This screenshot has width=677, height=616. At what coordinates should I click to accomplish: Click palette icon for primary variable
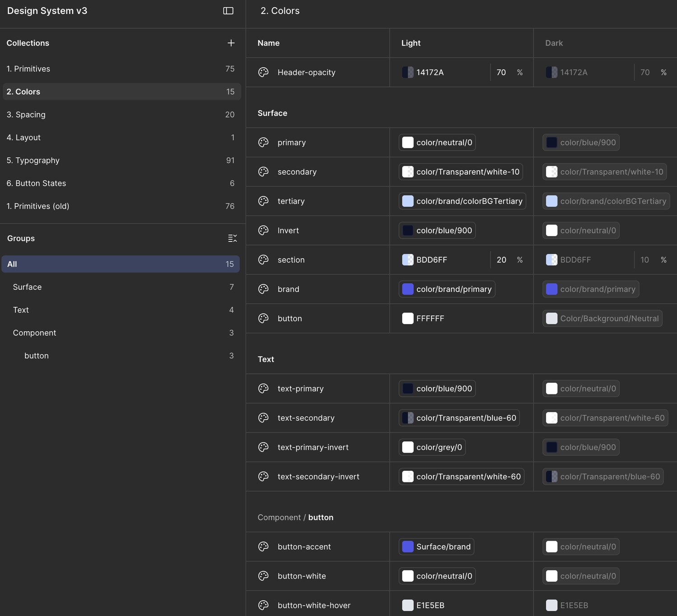tap(264, 142)
